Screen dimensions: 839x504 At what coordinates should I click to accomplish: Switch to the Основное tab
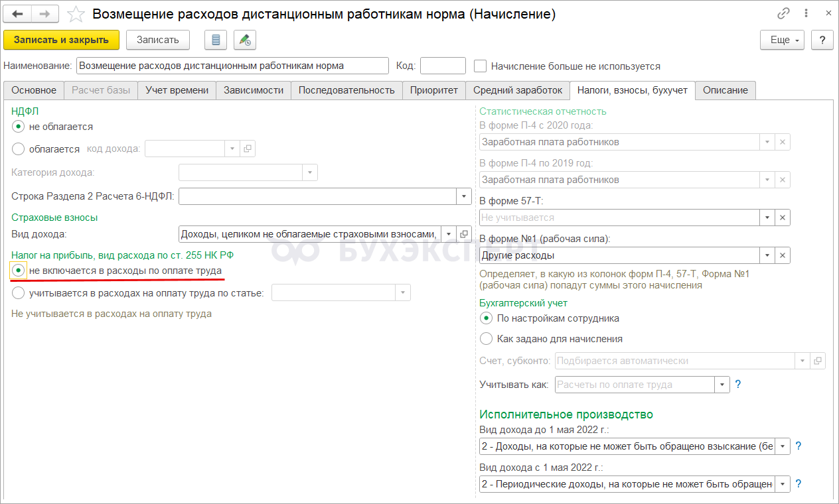[x=34, y=90]
